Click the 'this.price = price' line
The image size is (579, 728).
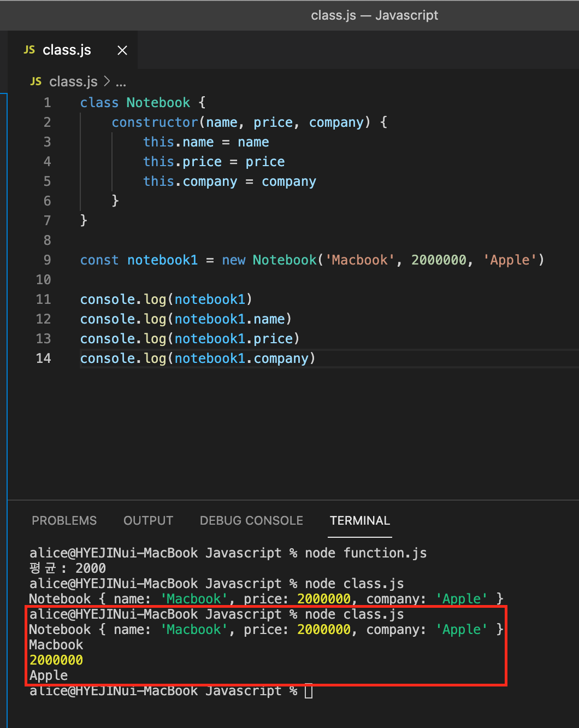(x=214, y=162)
